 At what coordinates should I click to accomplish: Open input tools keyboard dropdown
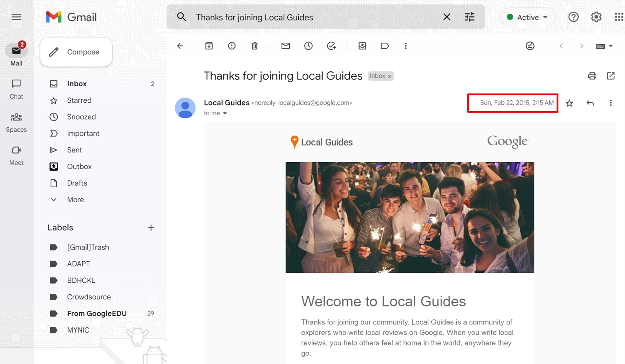pos(604,46)
